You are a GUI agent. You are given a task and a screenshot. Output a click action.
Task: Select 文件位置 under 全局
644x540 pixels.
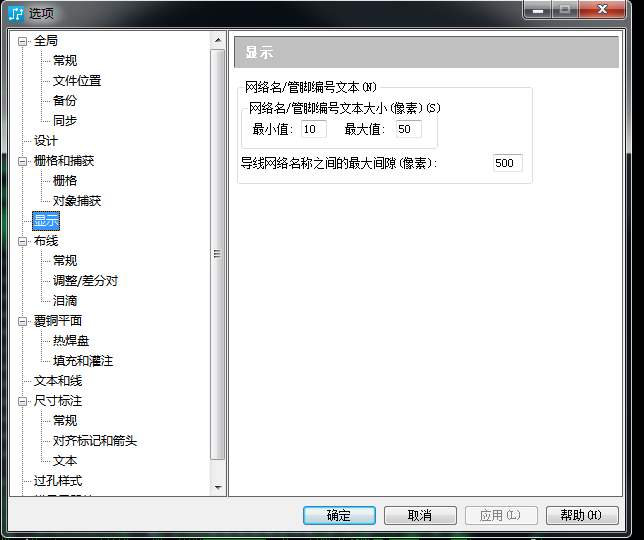[77, 81]
